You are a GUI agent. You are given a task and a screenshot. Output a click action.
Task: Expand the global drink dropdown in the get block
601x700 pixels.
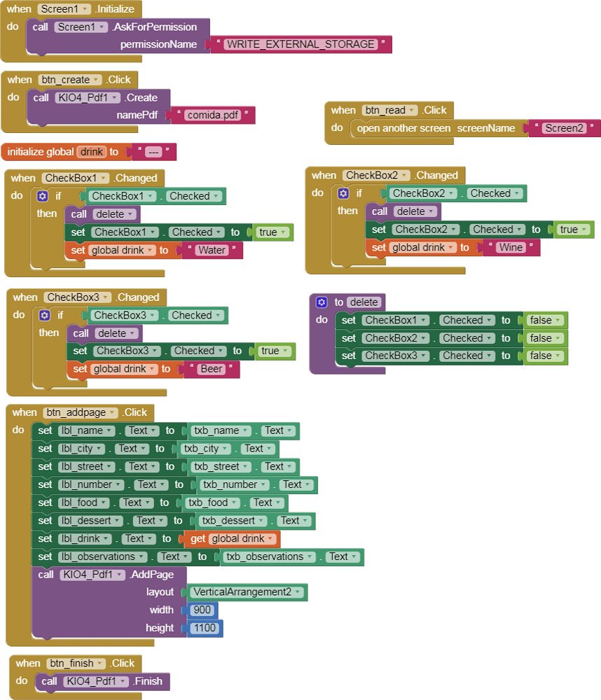(x=242, y=539)
